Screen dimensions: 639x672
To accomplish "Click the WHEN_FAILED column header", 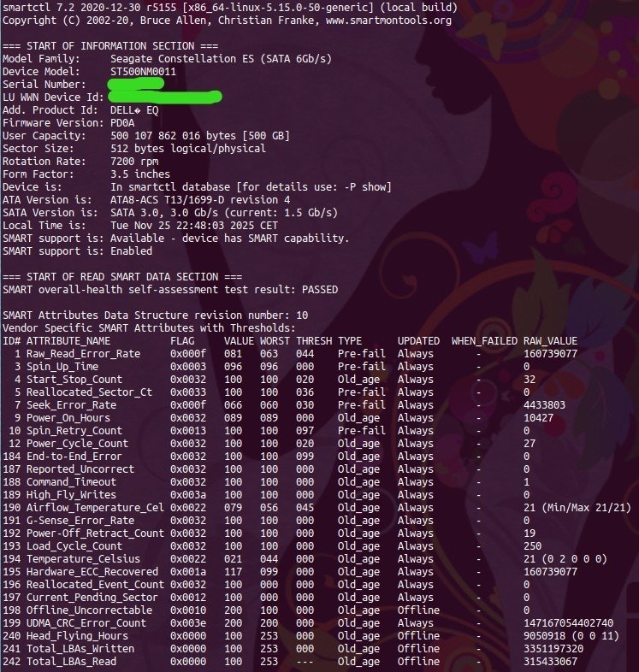I will (x=483, y=341).
